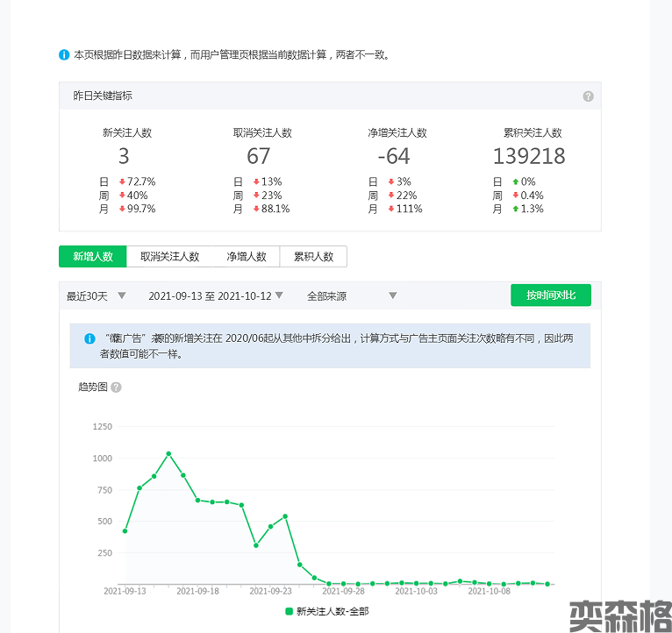Click the first chart data point at 2021-09-13
This screenshot has height=633, width=672.
[x=125, y=531]
